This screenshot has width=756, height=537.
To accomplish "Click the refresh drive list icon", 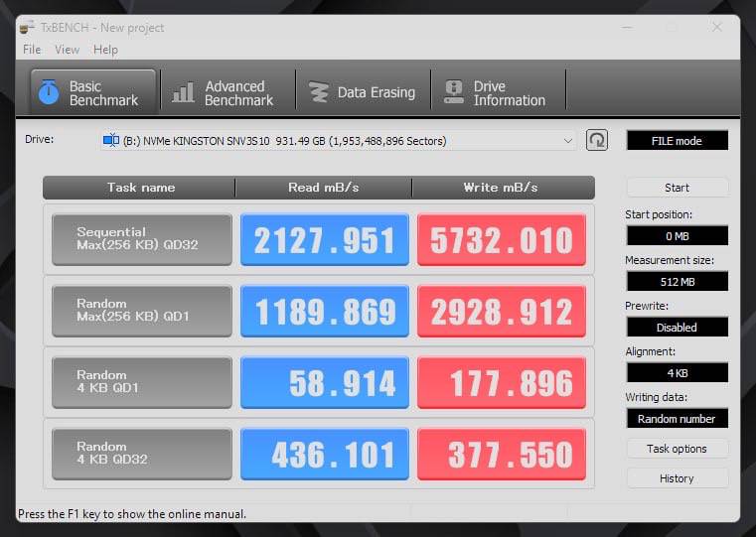I will coord(596,141).
